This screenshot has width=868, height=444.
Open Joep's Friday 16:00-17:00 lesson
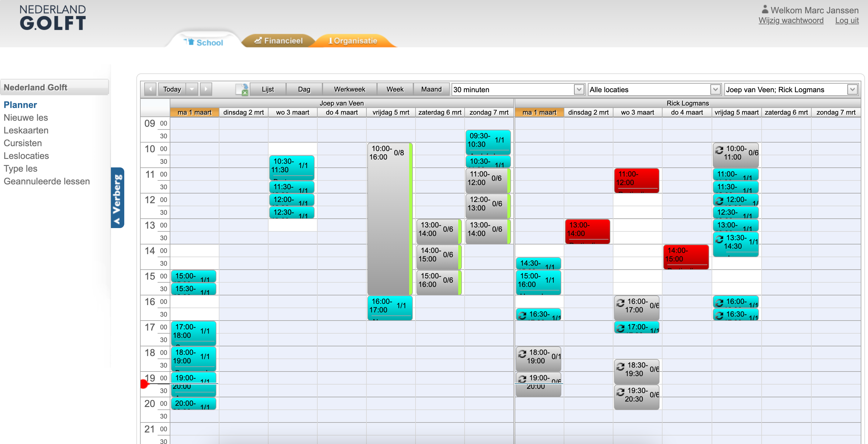pyautogui.click(x=390, y=308)
